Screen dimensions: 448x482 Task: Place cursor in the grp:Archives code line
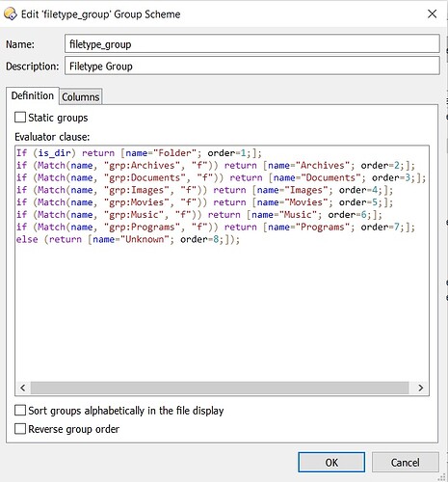point(216,165)
